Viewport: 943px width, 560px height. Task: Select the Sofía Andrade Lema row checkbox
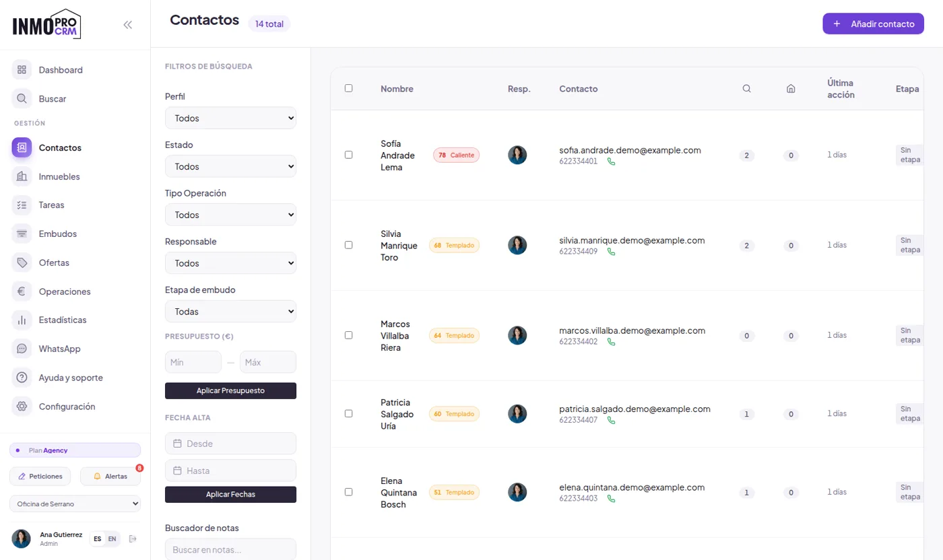(x=348, y=155)
